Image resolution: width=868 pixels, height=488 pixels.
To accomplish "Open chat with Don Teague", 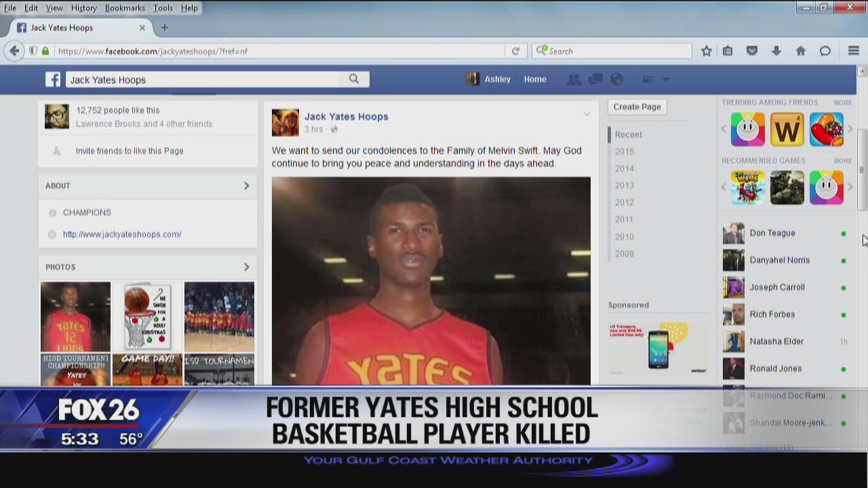I will click(x=772, y=233).
